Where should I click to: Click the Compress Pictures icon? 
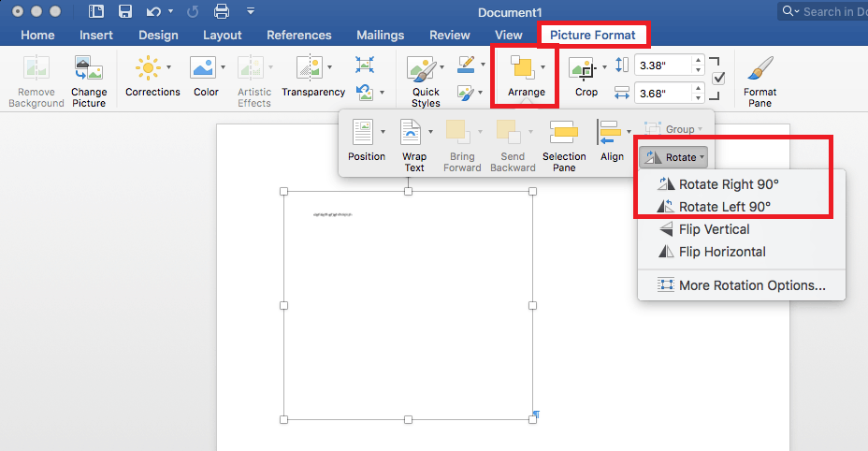point(365,65)
